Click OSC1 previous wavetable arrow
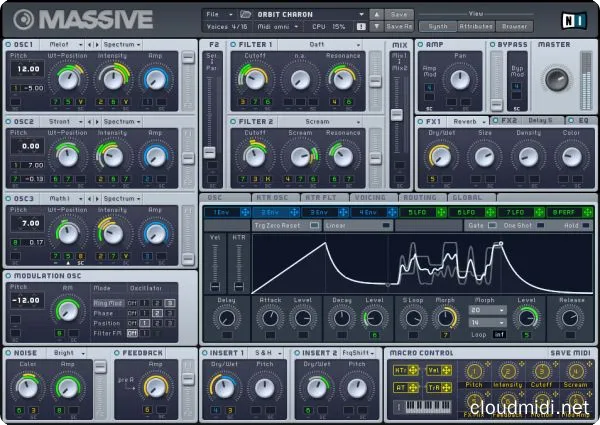Image resolution: width=600 pixels, height=425 pixels. 90,45
